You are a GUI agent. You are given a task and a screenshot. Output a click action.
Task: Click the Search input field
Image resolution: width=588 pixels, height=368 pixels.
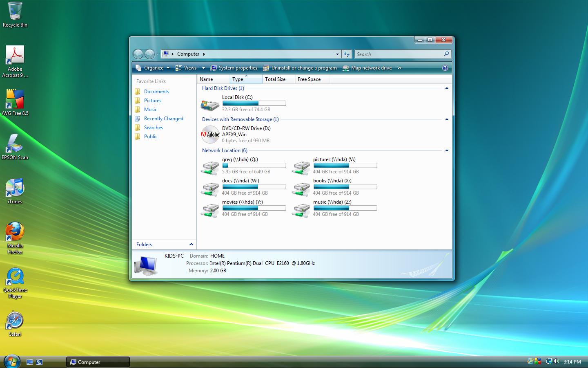399,54
